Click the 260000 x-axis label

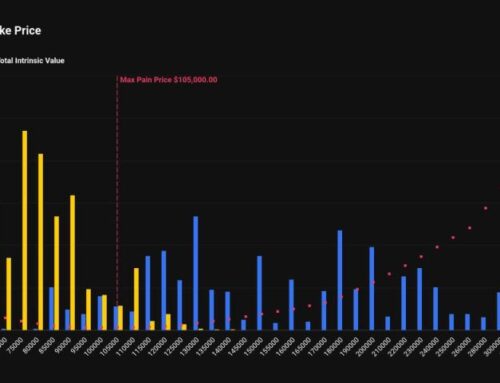point(462,347)
